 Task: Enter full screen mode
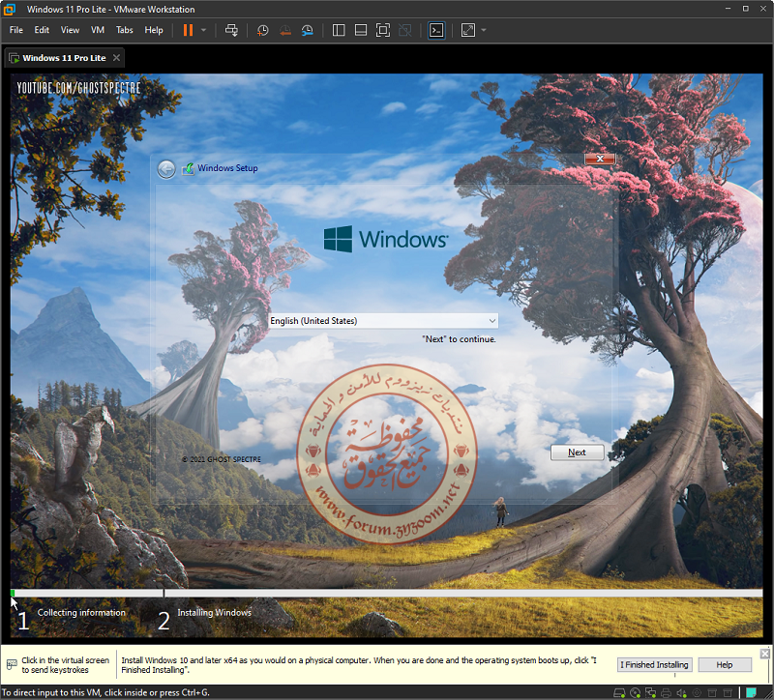point(382,30)
